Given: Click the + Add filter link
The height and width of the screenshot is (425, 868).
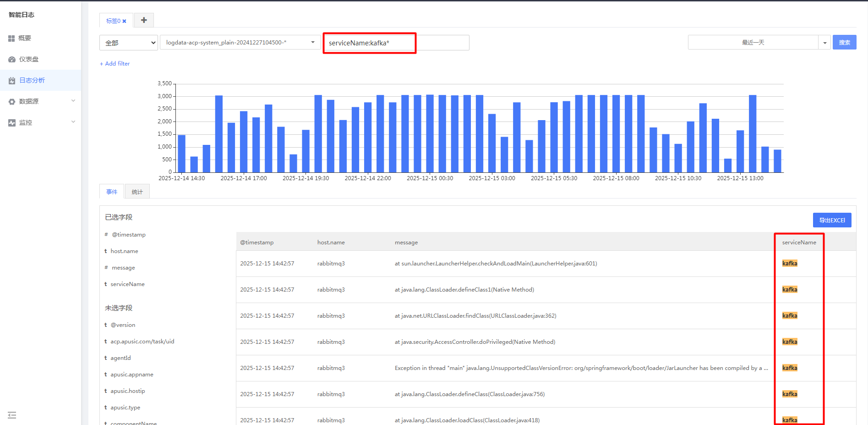Looking at the screenshot, I should tap(115, 64).
